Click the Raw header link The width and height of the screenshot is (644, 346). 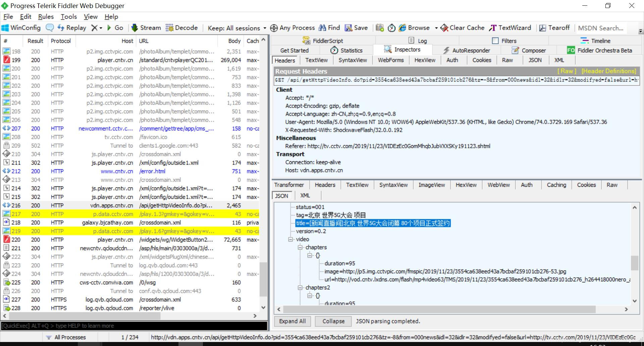click(567, 71)
